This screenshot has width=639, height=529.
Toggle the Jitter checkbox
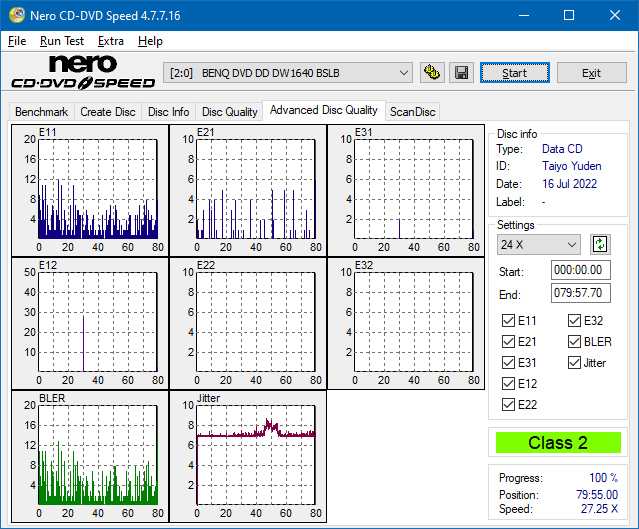click(x=574, y=363)
